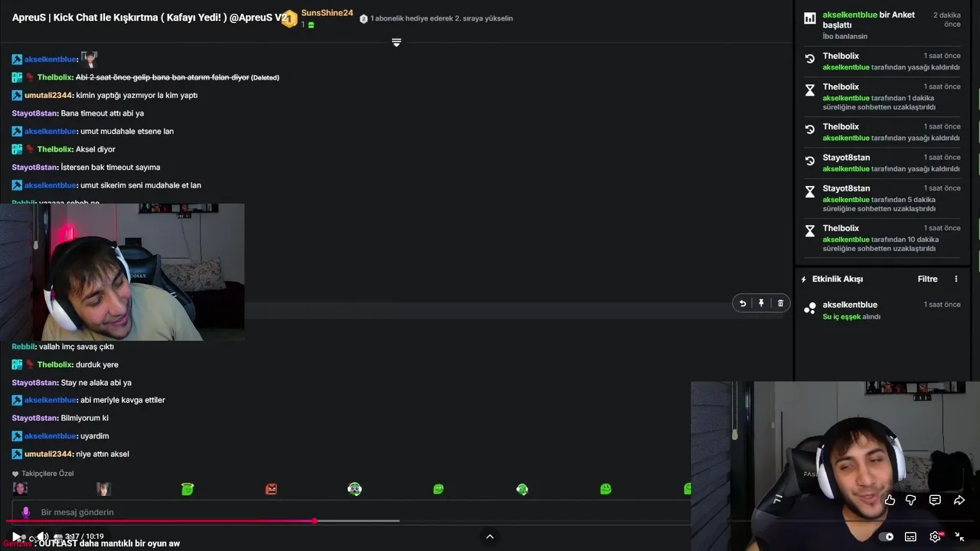Click message 'umut mudahale etsene lan'
980x551 pixels.
tap(127, 132)
